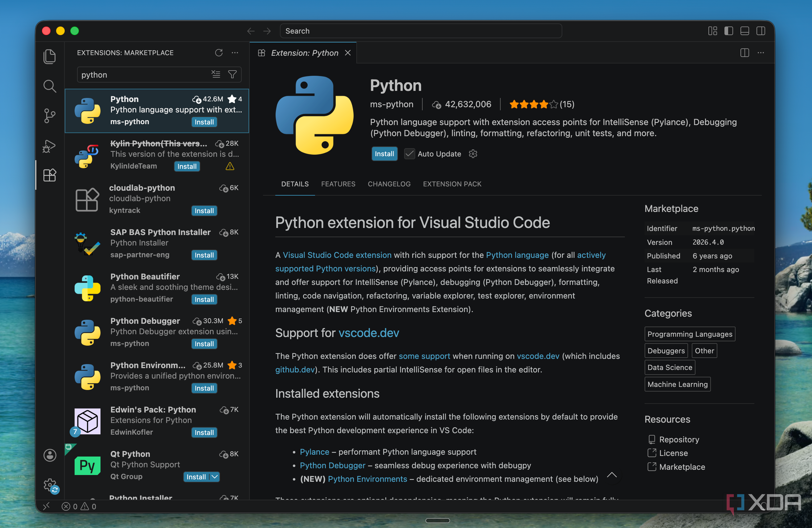
Task: Click the 15 reviews star rating
Action: (541, 104)
